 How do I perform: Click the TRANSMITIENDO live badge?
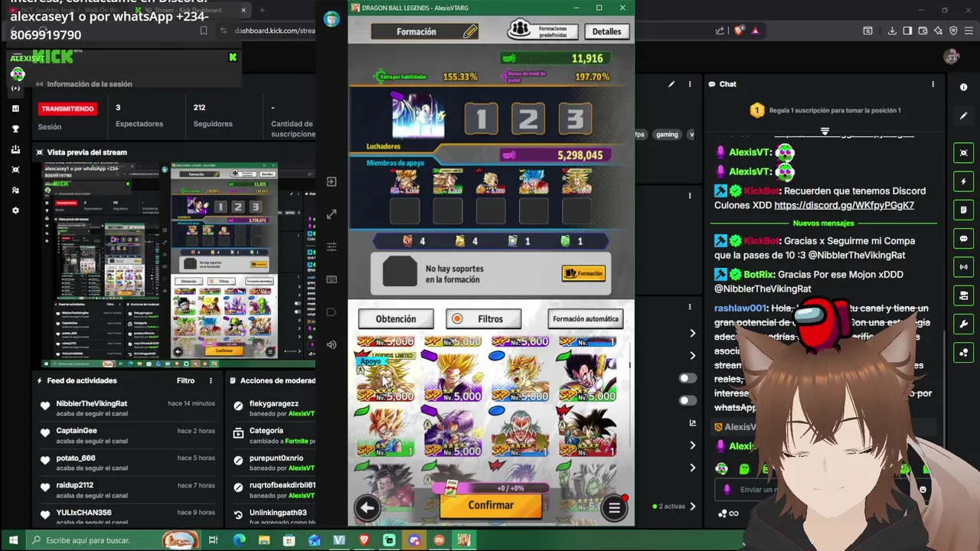click(x=67, y=109)
